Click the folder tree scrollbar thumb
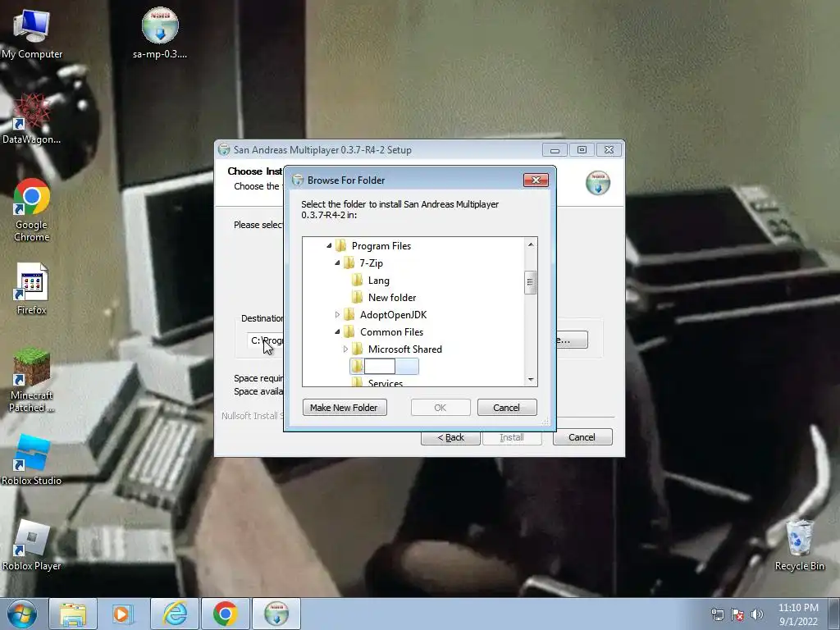 click(531, 282)
